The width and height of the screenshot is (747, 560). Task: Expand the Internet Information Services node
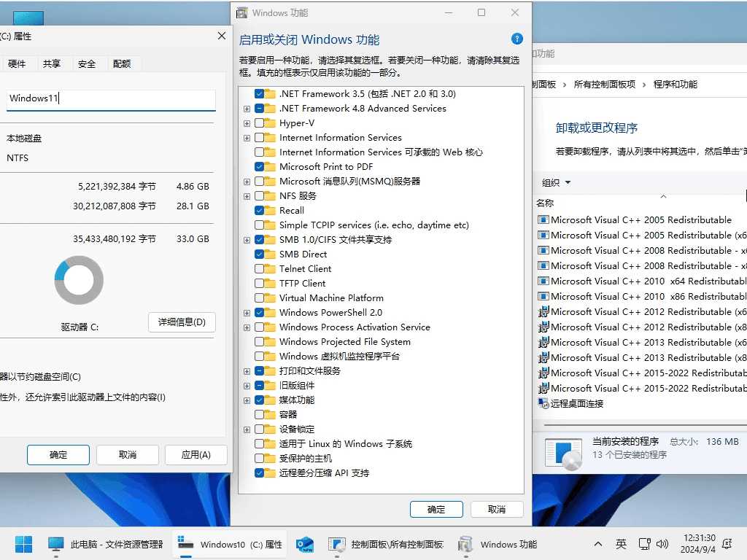pyautogui.click(x=247, y=137)
